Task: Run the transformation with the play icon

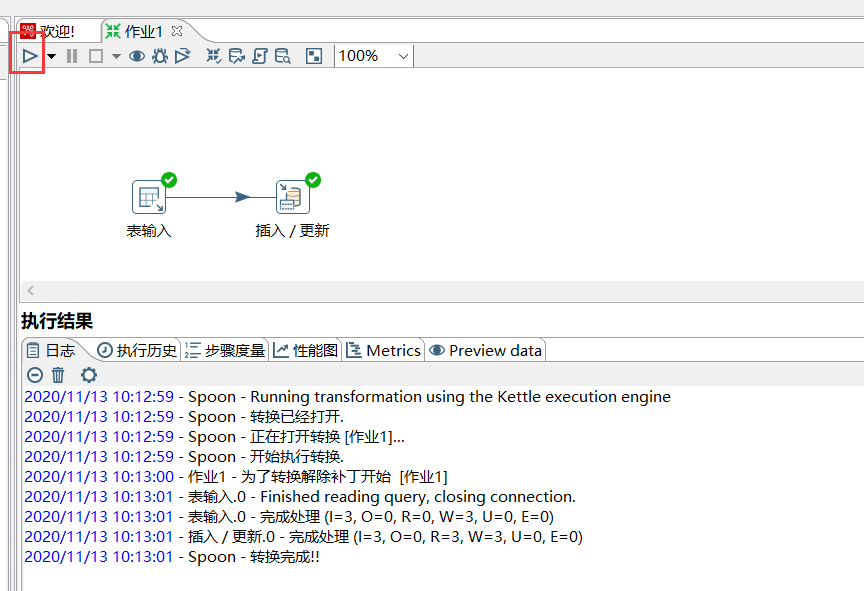Action: [x=30, y=56]
